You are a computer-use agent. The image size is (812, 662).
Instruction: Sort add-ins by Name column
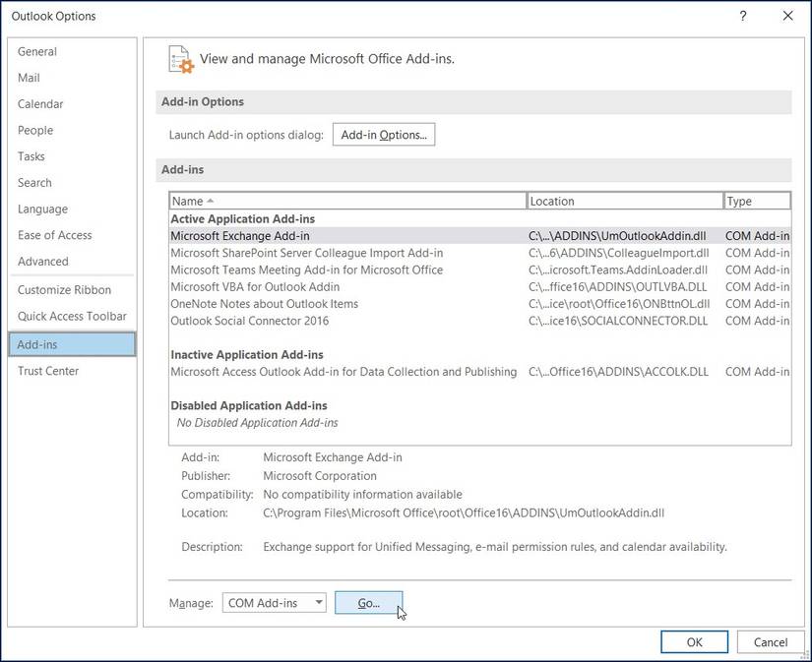pos(348,201)
